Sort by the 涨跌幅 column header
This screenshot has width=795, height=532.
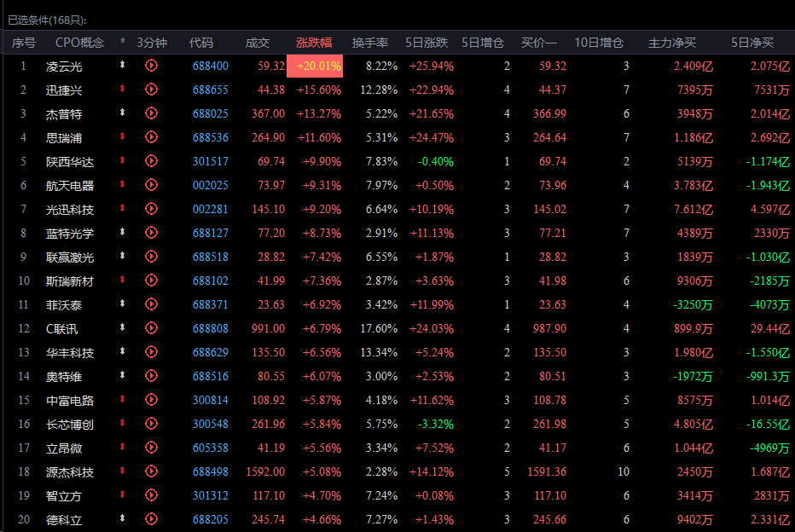pos(314,43)
